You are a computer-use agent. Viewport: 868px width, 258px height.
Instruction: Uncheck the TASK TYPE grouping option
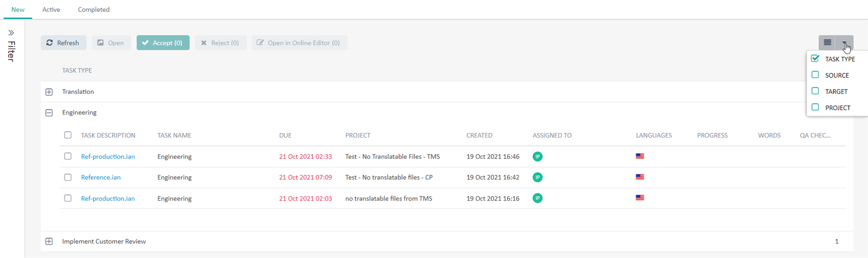[x=815, y=58]
